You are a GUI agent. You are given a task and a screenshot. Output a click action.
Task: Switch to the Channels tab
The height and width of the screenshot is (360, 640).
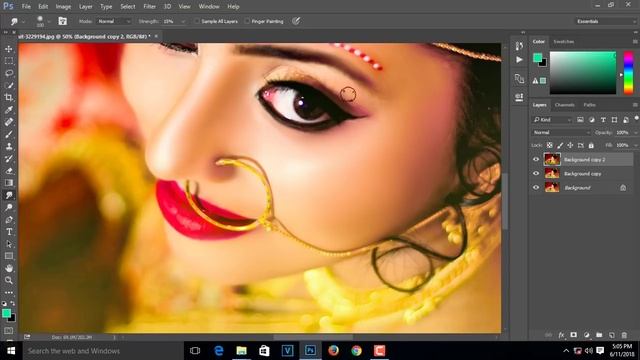[564, 105]
